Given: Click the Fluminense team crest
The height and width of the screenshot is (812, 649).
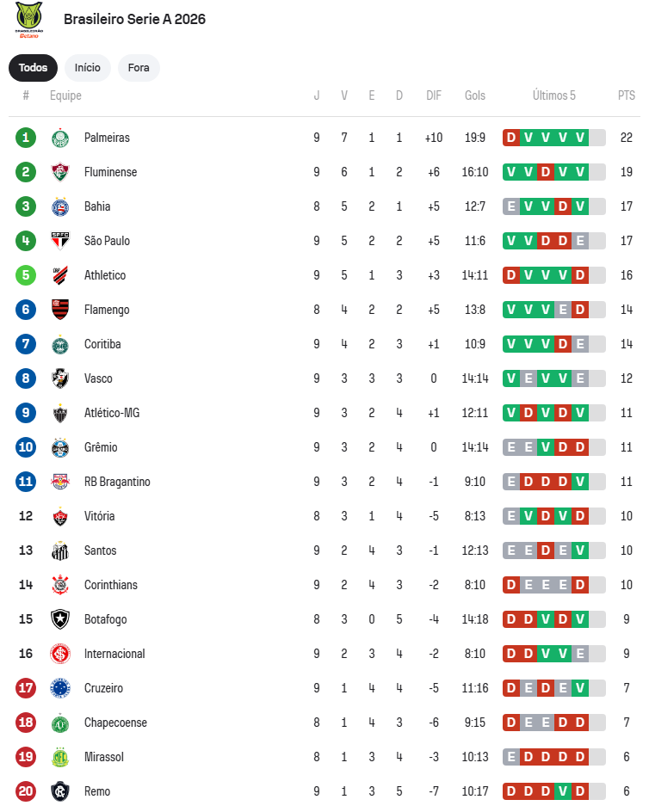Looking at the screenshot, I should pos(60,172).
